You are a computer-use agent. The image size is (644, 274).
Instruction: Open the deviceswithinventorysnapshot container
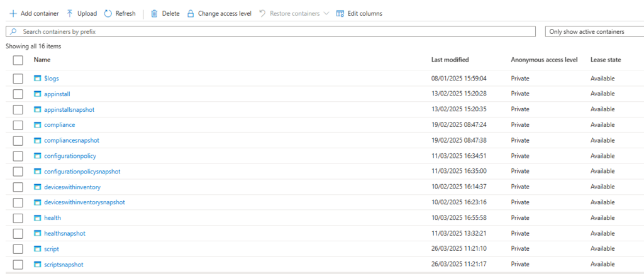[x=84, y=202]
